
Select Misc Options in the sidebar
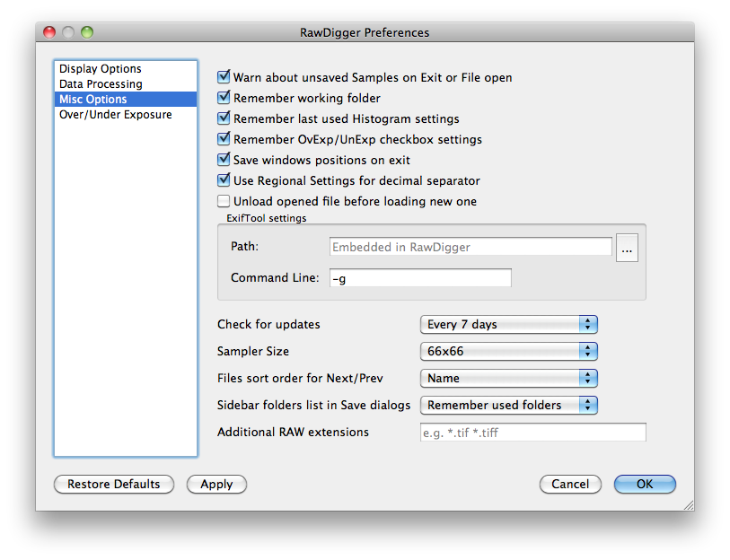click(x=125, y=99)
